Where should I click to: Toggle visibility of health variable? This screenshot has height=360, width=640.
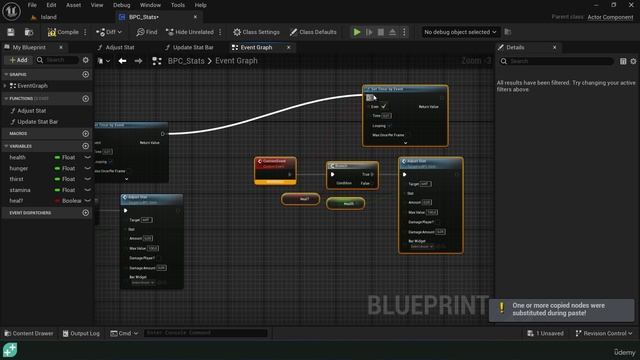click(87, 157)
